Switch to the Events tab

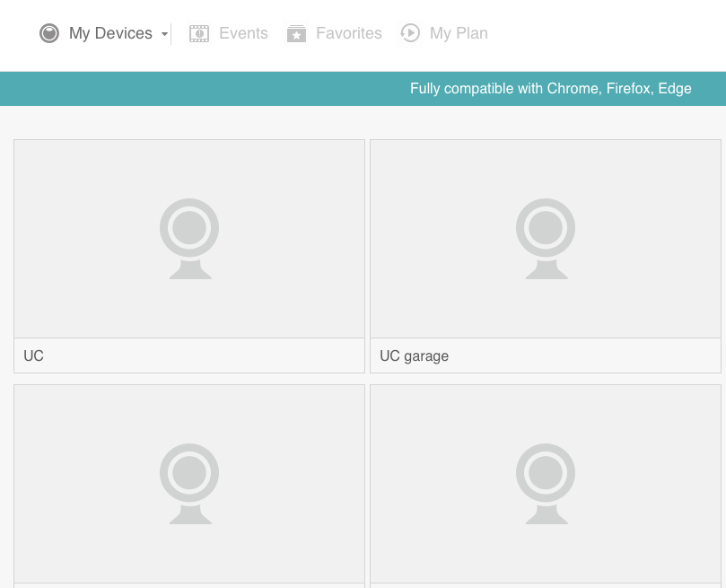point(243,33)
